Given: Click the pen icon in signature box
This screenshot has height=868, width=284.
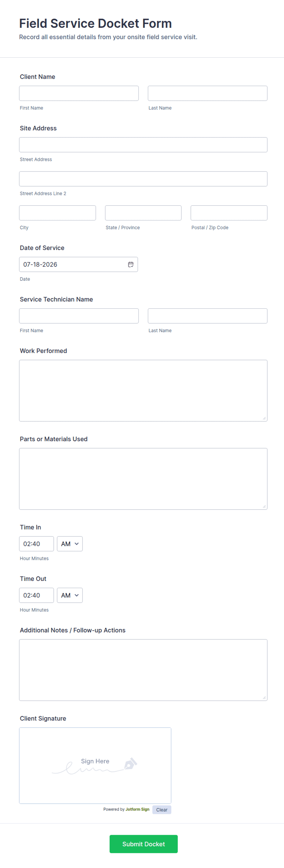Looking at the screenshot, I should point(130,764).
